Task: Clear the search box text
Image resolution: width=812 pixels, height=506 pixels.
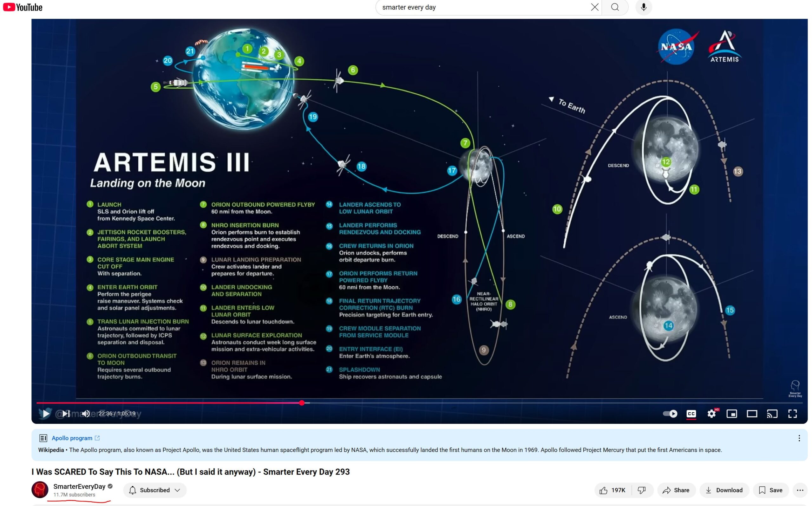Action: pyautogui.click(x=594, y=7)
